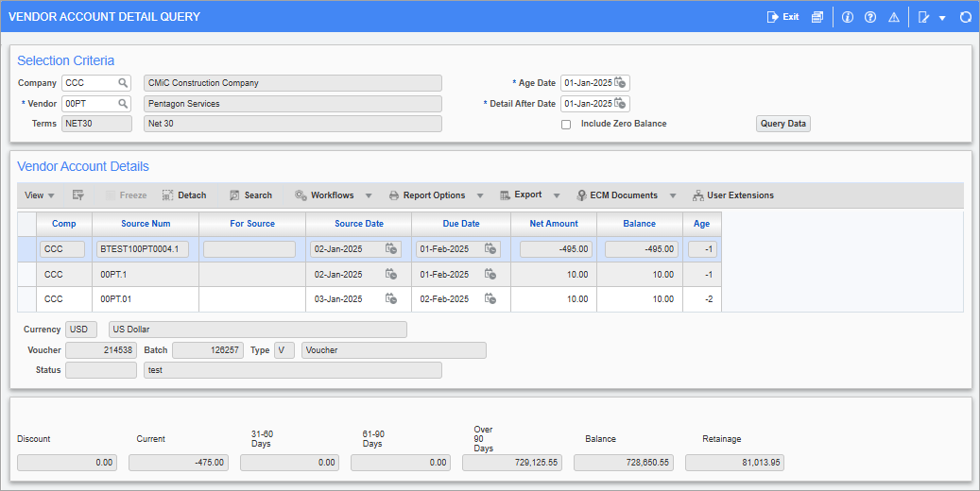
Task: Click the Query Data button
Action: [783, 124]
